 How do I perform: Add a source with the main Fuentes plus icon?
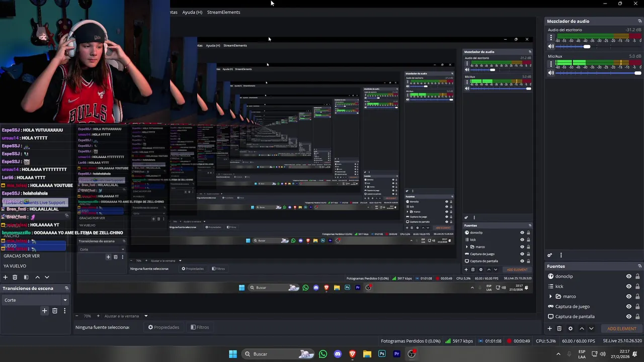549,328
